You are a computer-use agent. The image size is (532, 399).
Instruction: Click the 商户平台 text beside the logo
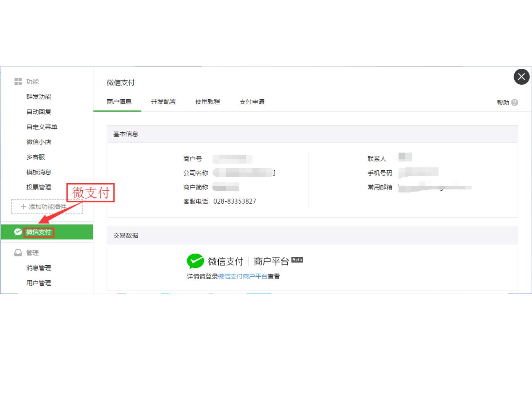(271, 262)
